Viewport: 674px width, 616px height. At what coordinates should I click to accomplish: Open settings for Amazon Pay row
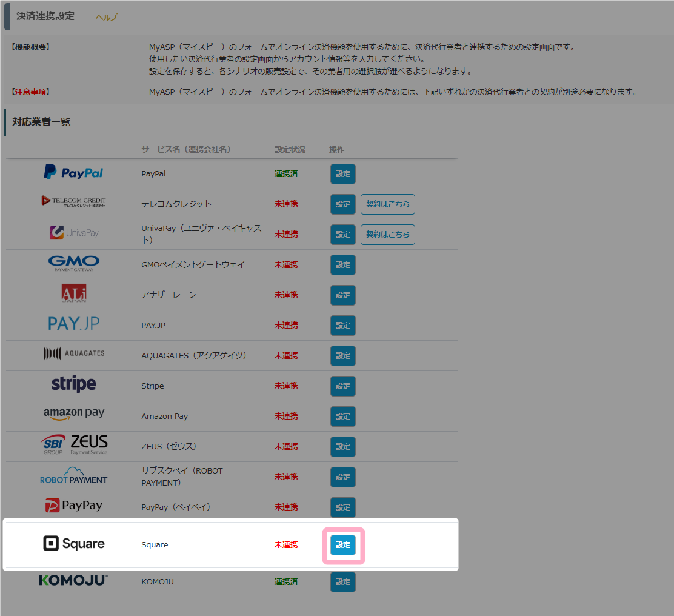pos(343,417)
